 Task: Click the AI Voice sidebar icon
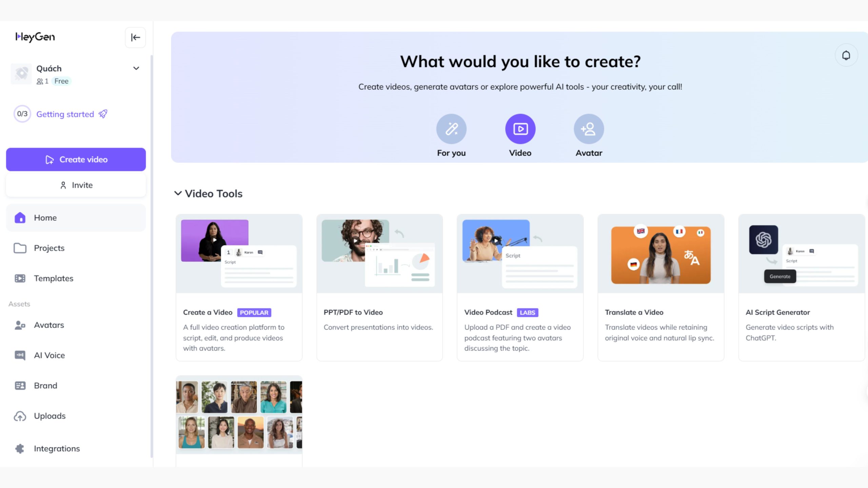[20, 354]
